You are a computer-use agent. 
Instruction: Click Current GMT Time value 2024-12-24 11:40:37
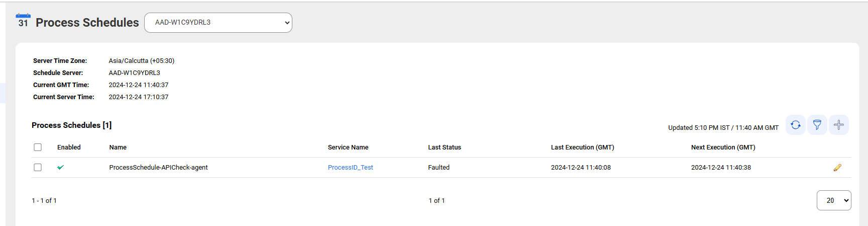(139, 85)
